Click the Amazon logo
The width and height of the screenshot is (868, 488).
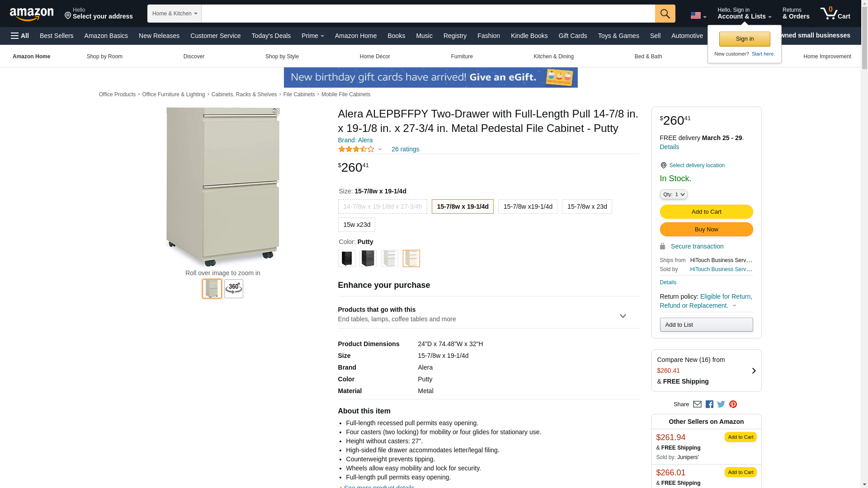coord(32,14)
